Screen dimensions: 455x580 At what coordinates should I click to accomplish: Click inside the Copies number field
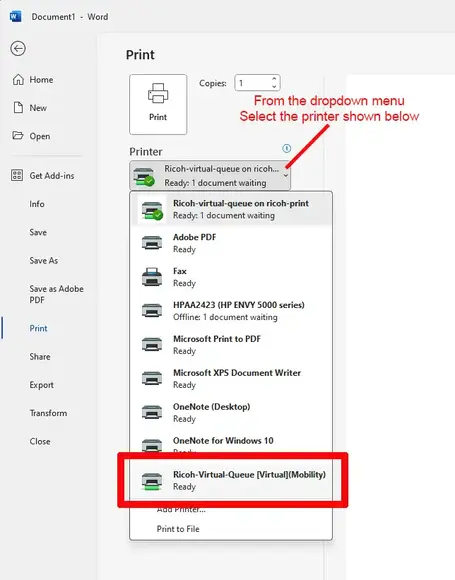[253, 83]
